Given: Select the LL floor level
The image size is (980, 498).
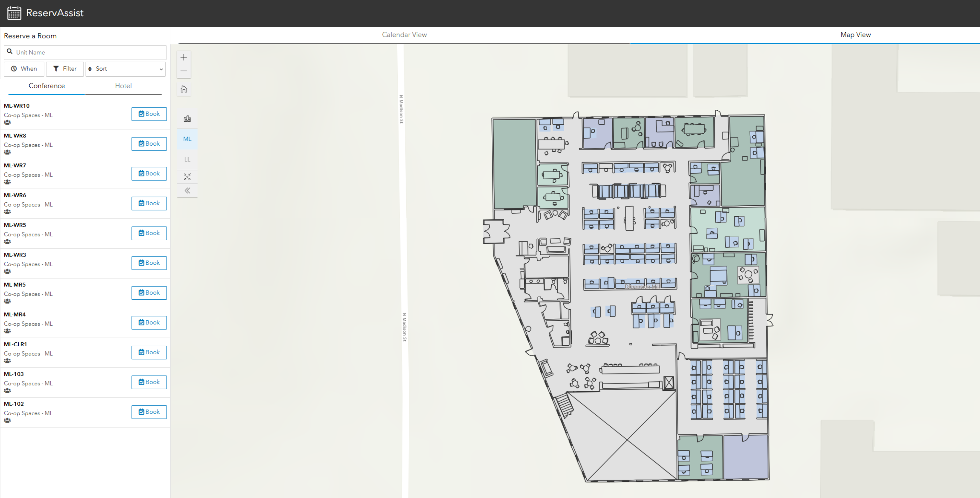Looking at the screenshot, I should coord(187,159).
